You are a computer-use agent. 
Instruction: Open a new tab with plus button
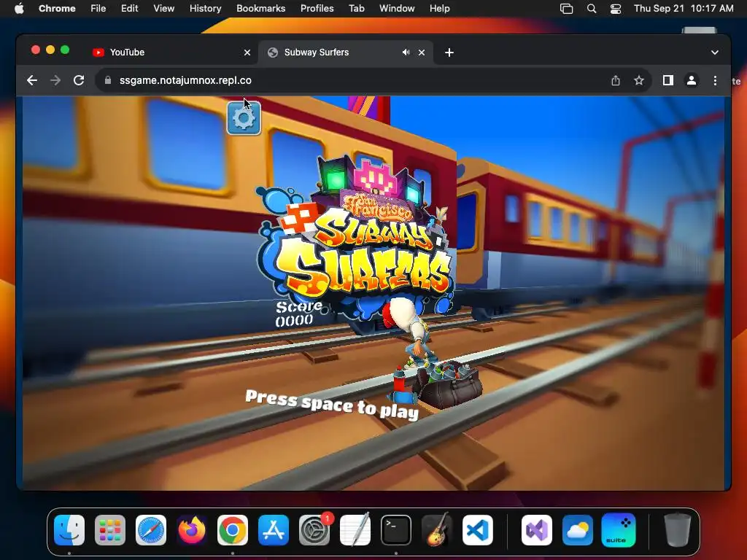coord(449,52)
